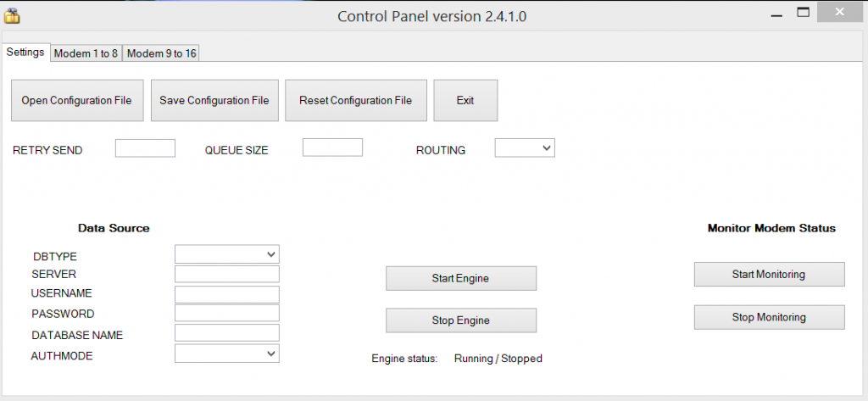Expand the AUTHMODE combo box
This screenshot has height=401, width=868.
pos(226,354)
